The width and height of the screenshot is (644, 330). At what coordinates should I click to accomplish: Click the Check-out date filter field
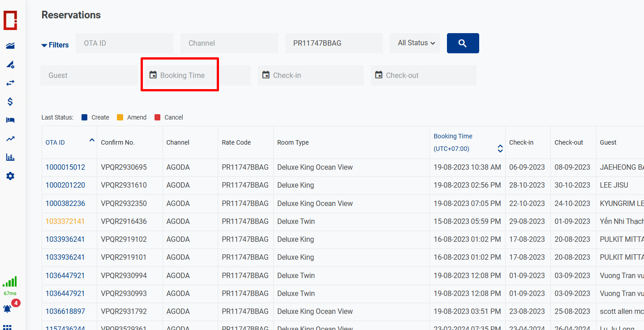(423, 75)
